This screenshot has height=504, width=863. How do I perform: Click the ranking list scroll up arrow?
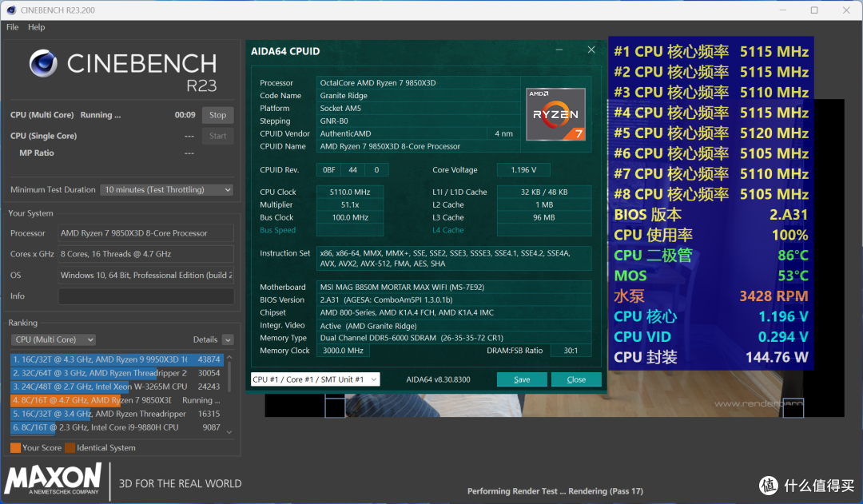tap(229, 358)
